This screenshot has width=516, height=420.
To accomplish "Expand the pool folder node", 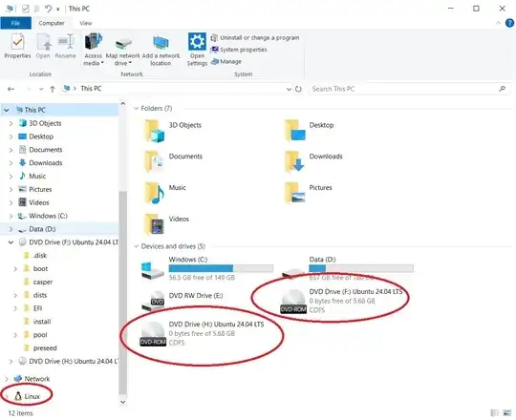I will pos(15,335).
